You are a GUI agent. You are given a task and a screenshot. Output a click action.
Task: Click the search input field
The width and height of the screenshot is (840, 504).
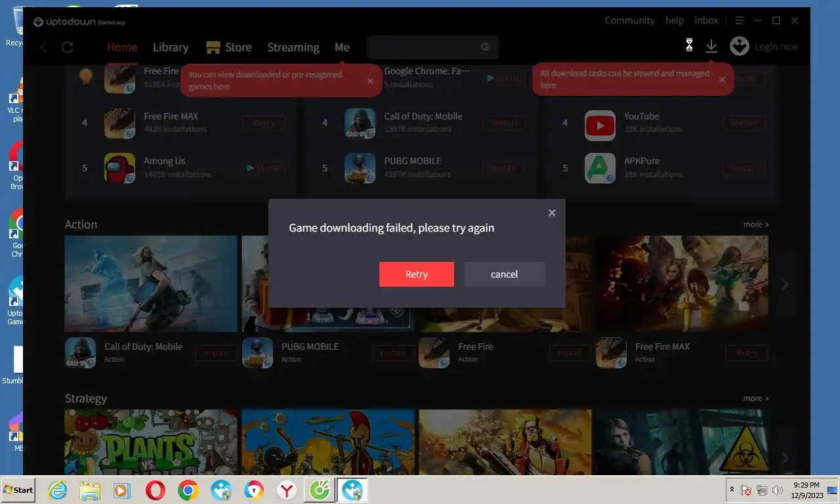[x=433, y=47]
